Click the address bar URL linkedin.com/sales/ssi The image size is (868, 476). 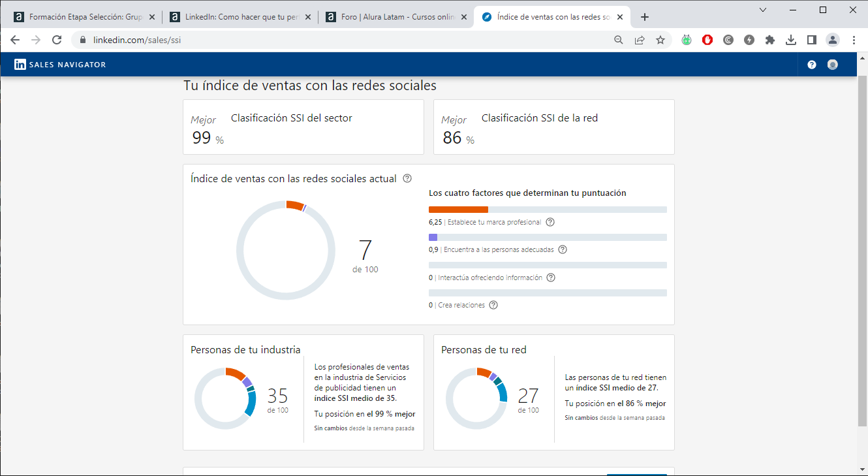(x=137, y=40)
